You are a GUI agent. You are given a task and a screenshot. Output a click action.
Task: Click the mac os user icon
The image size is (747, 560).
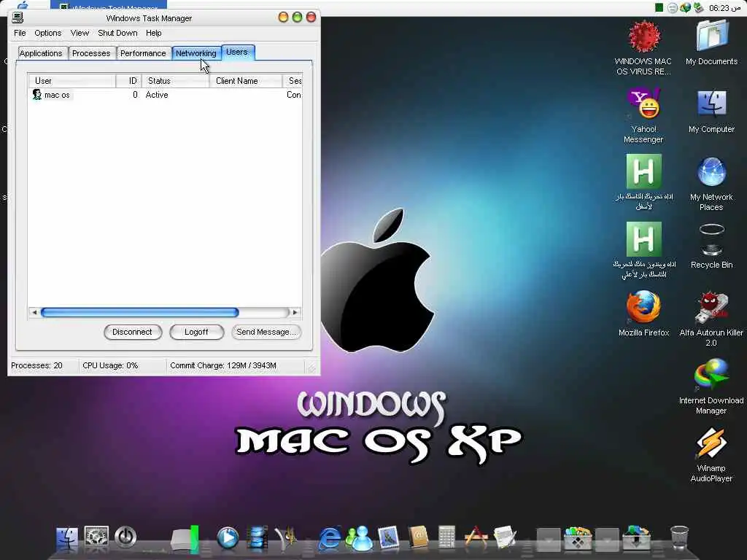[x=37, y=95]
